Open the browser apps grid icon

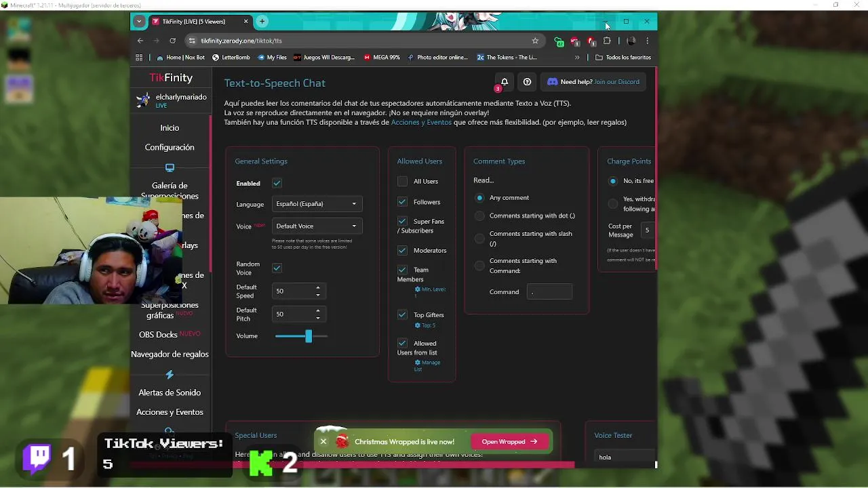click(x=139, y=58)
